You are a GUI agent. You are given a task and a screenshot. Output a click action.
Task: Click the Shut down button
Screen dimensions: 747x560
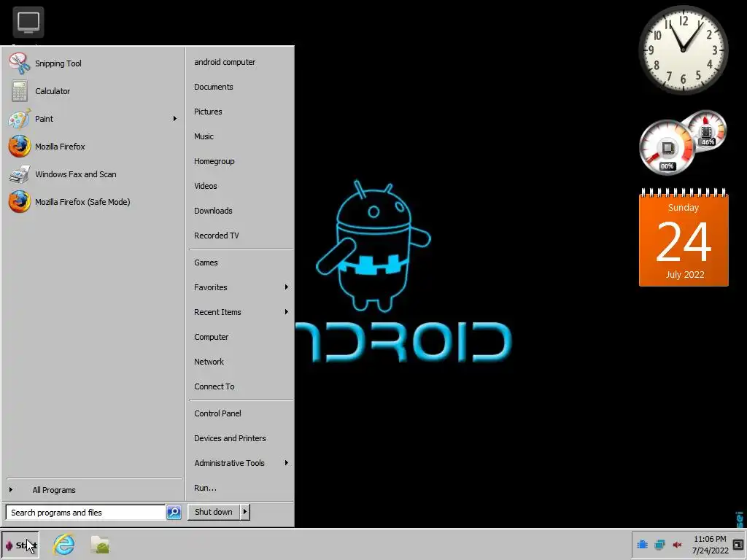pyautogui.click(x=214, y=512)
